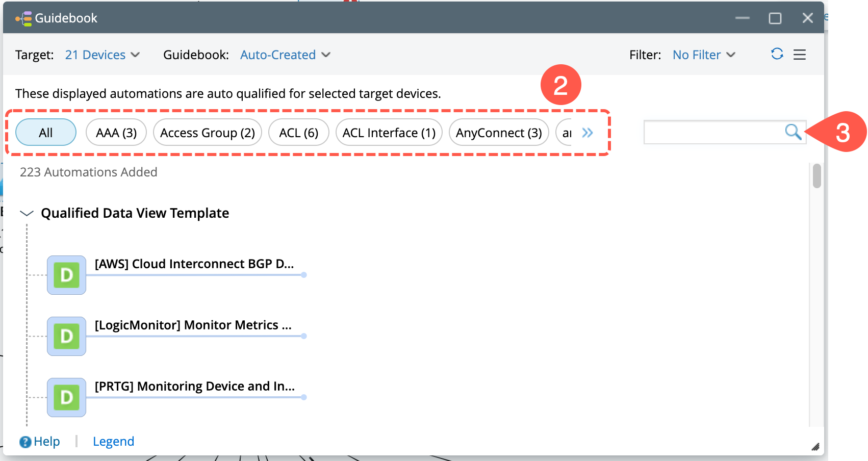
Task: Show more category tags with double chevron
Action: tap(588, 133)
